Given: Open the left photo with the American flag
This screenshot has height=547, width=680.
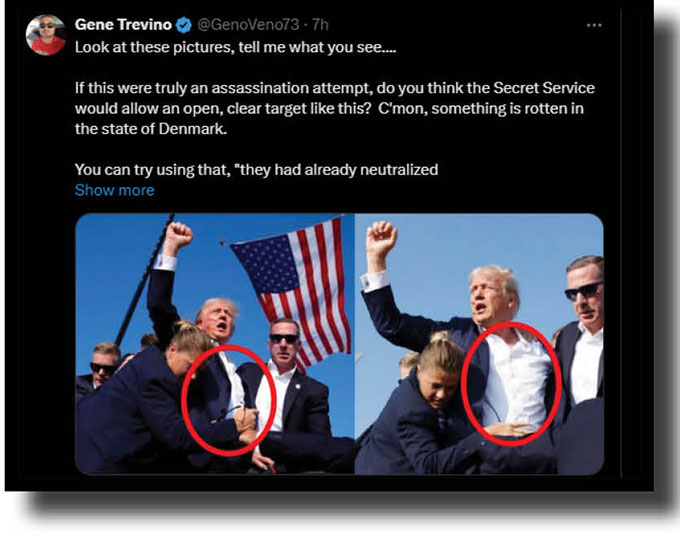Looking at the screenshot, I should tap(215, 344).
